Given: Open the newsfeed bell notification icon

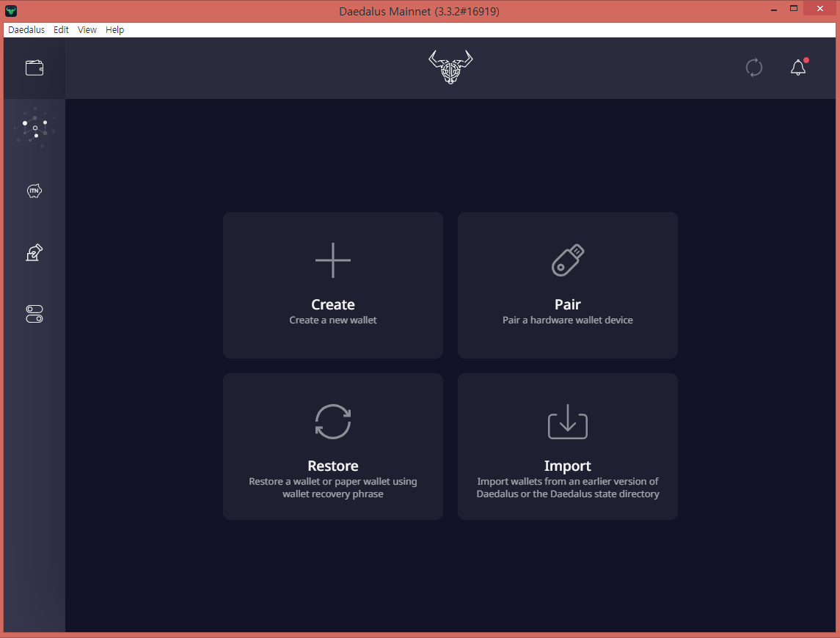Looking at the screenshot, I should click(798, 67).
